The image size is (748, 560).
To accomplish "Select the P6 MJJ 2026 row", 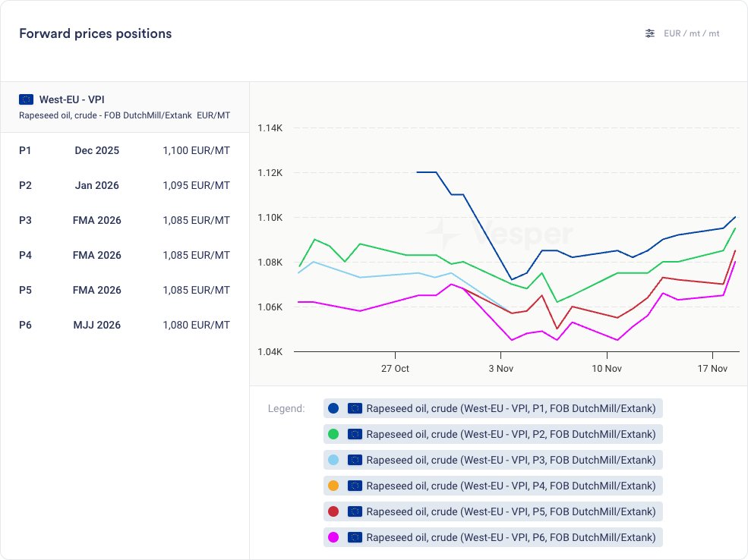I will (125, 325).
